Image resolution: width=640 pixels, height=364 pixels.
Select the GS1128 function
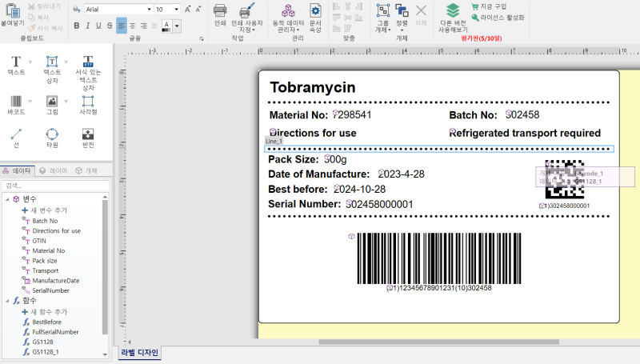click(x=42, y=342)
